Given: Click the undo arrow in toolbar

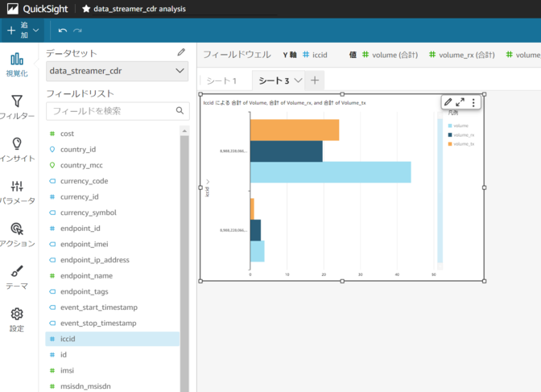Looking at the screenshot, I should coord(63,31).
